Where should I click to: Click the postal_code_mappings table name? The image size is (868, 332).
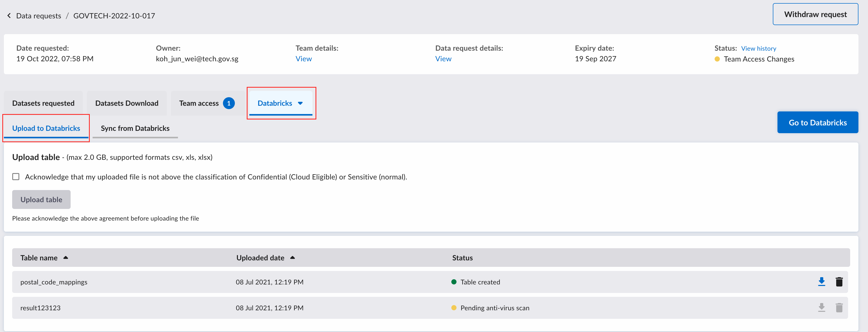pos(54,282)
